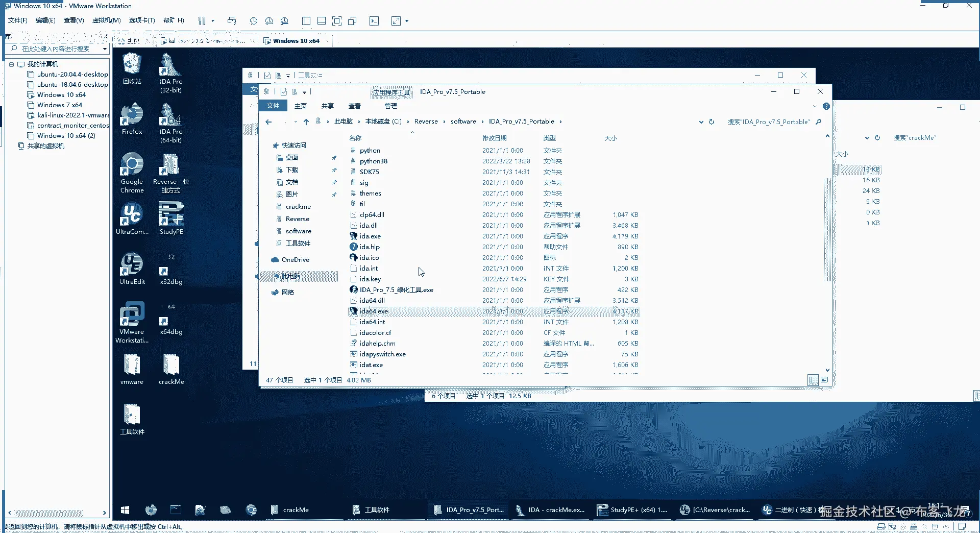Click the 本地磁盘 (C:) breadcrumb segment

[383, 122]
